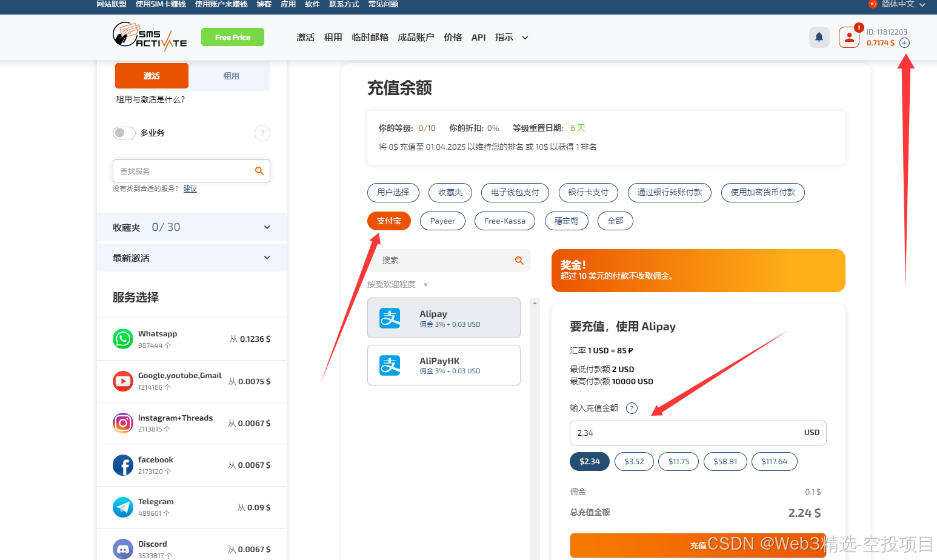Open the 博客 top bar link
937x560 pixels.
(264, 4)
